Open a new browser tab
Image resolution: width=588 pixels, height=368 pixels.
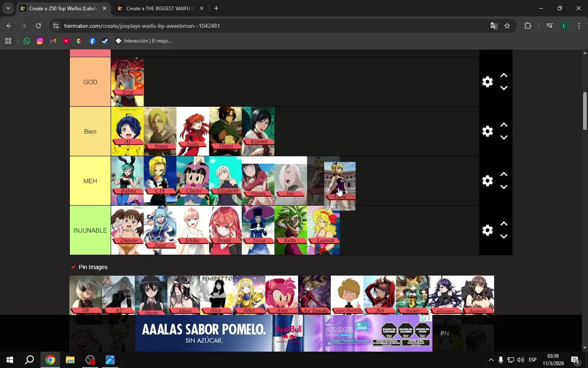[x=216, y=8]
